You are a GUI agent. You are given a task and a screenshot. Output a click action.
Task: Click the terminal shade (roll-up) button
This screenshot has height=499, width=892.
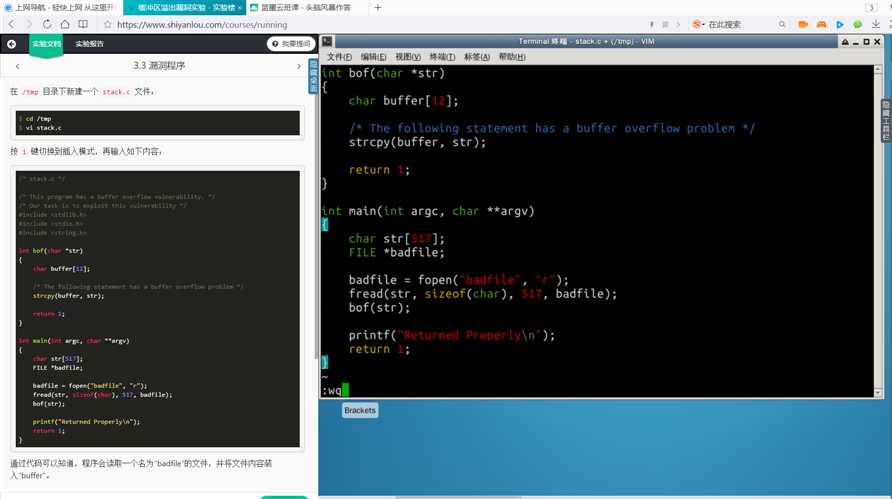click(845, 42)
